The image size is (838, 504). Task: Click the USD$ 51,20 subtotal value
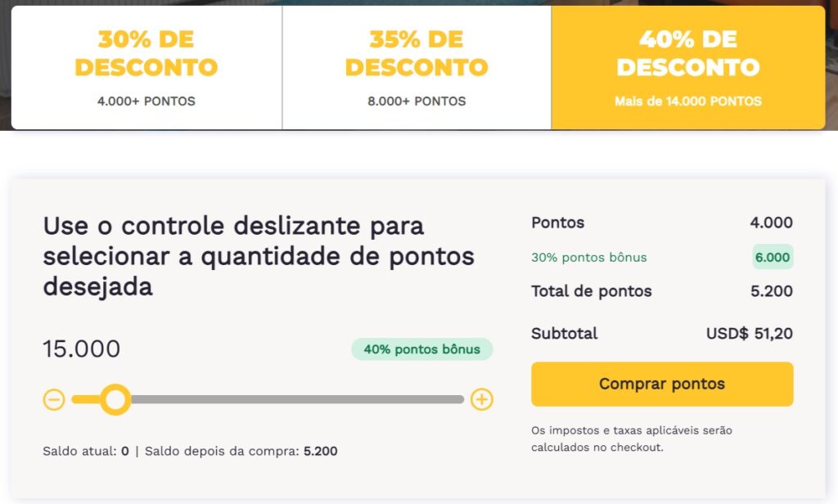pos(750,334)
